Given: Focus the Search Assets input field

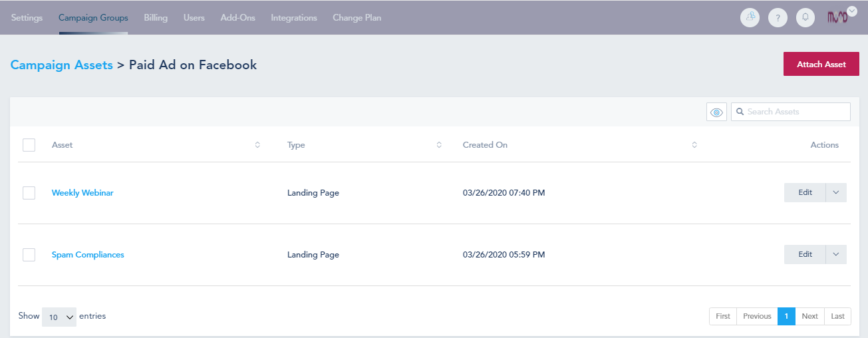Looking at the screenshot, I should point(791,112).
